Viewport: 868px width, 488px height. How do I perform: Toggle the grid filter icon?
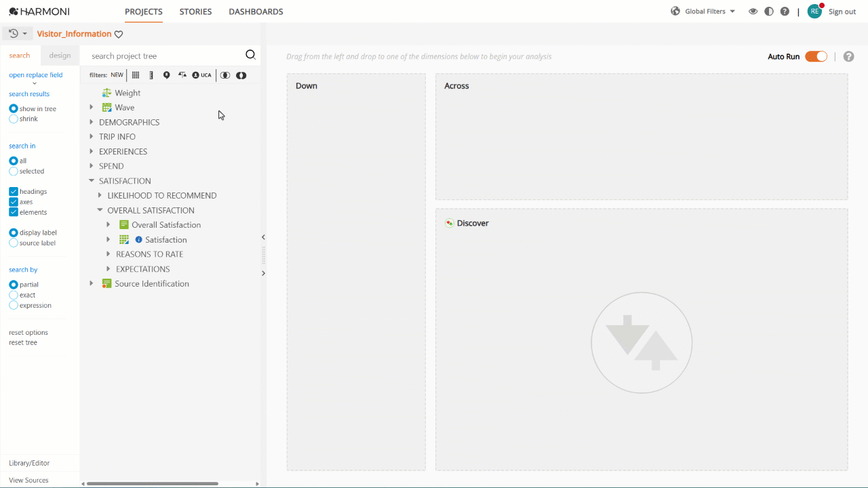(136, 75)
